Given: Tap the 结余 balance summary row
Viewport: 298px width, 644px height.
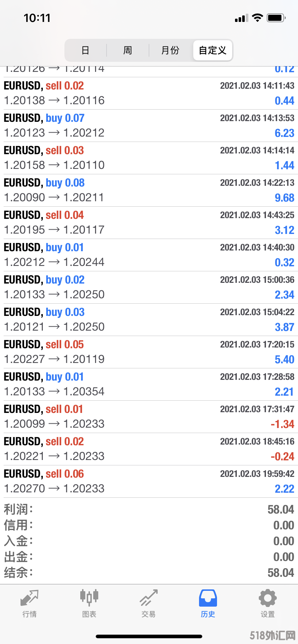Looking at the screenshot, I should 149,573.
